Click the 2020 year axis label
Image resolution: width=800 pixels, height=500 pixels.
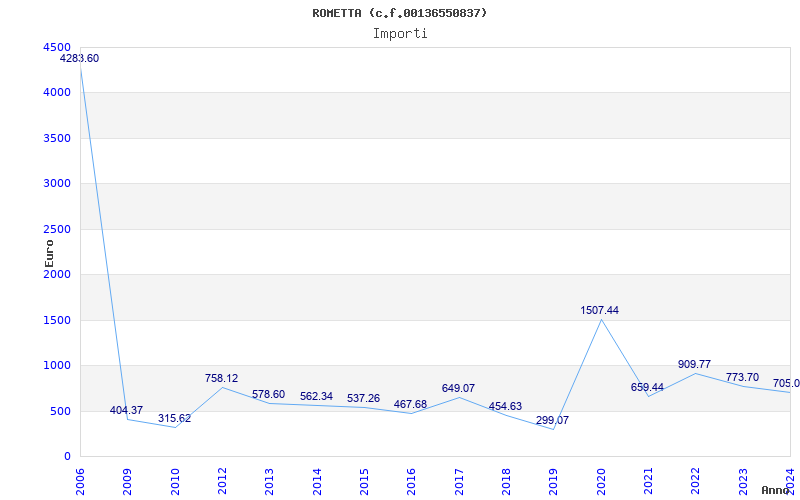[601, 482]
